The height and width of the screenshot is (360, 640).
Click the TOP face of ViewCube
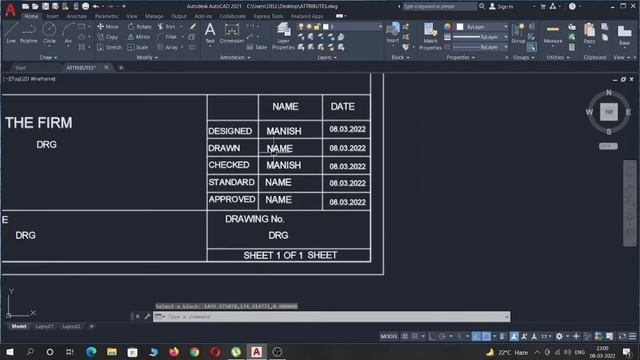(x=609, y=112)
